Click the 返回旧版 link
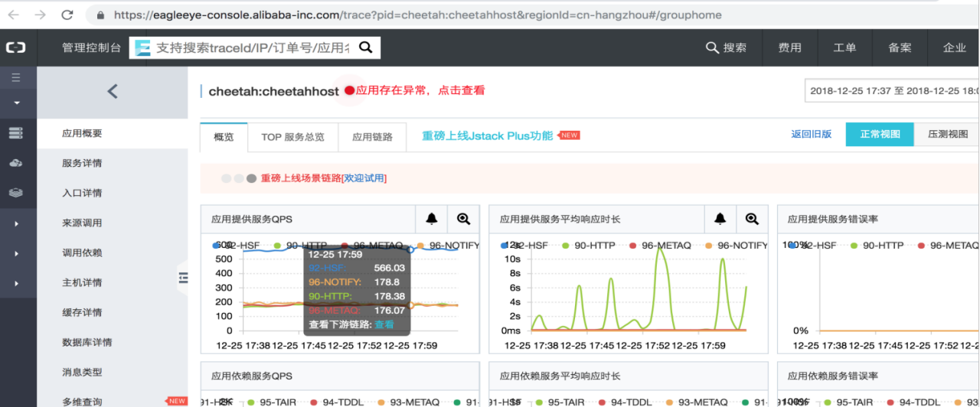The height and width of the screenshot is (407, 980). click(x=812, y=134)
